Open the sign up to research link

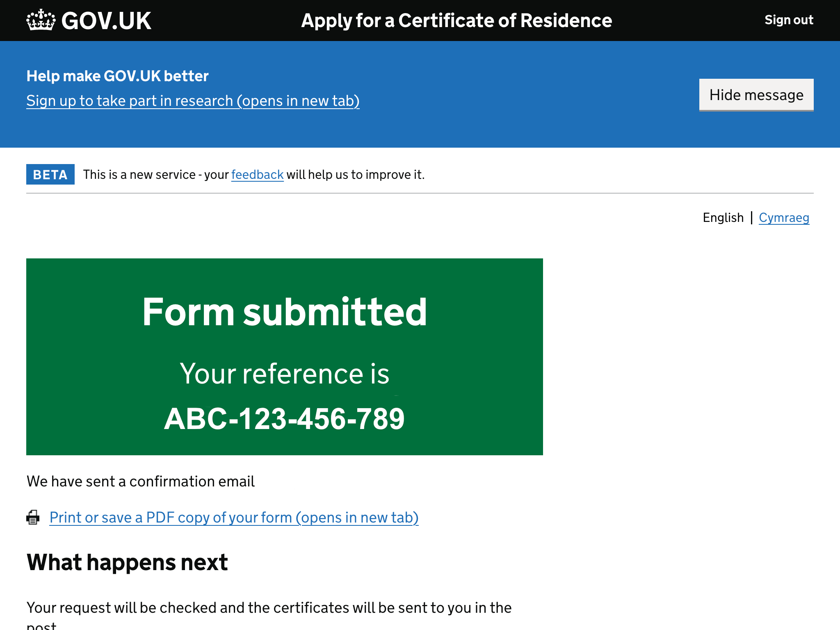pyautogui.click(x=193, y=101)
